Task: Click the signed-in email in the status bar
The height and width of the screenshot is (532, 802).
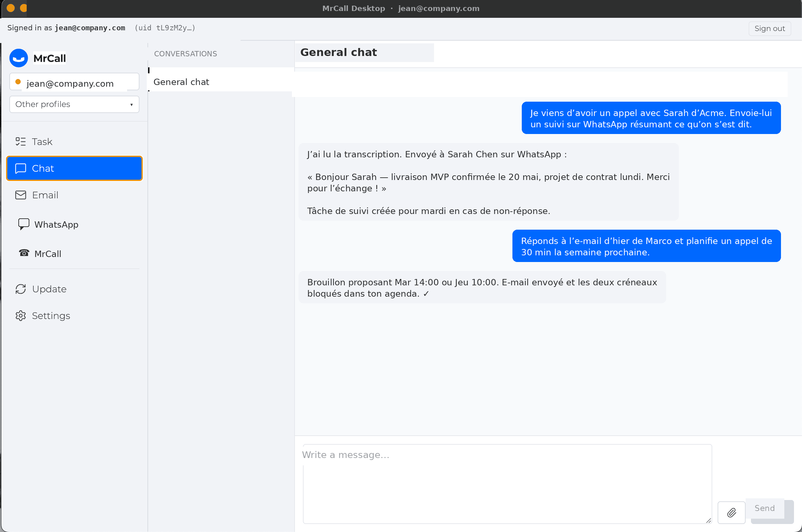Action: (x=90, y=28)
